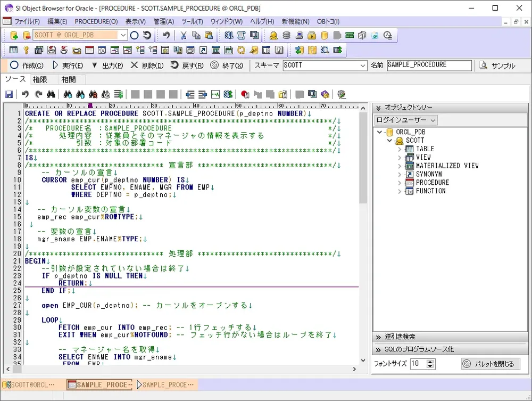Click the フォントサイズ stepper arrows
532x401 pixels.
[x=430, y=364]
